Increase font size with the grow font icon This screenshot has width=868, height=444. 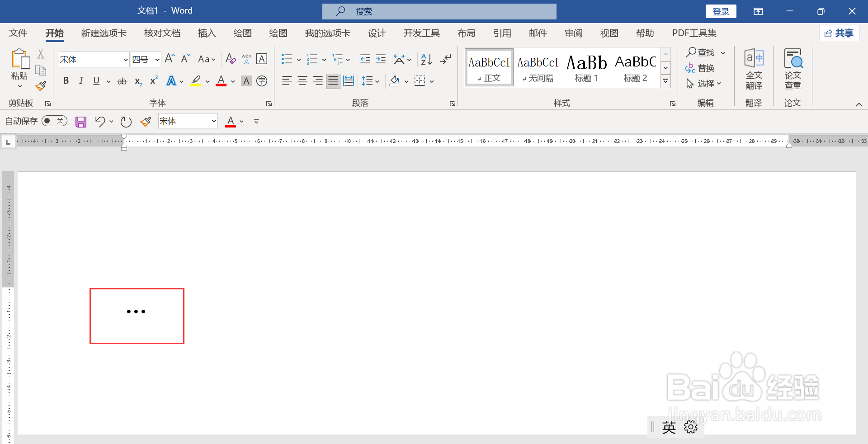pos(170,59)
